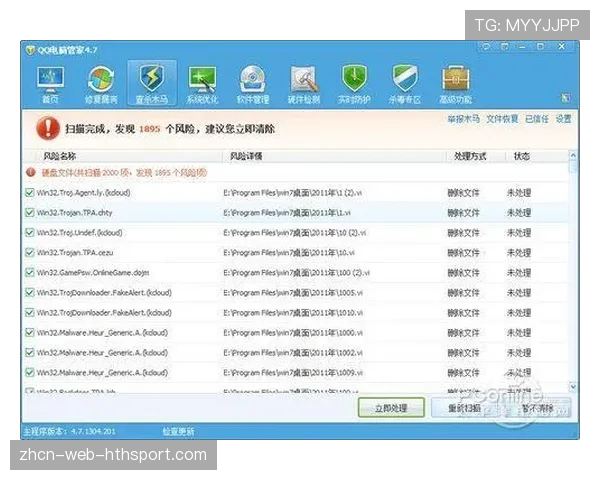Uncheck Win32.Troj.Undef.(kcloud) checkbox
The image size is (600, 480).
(x=29, y=232)
